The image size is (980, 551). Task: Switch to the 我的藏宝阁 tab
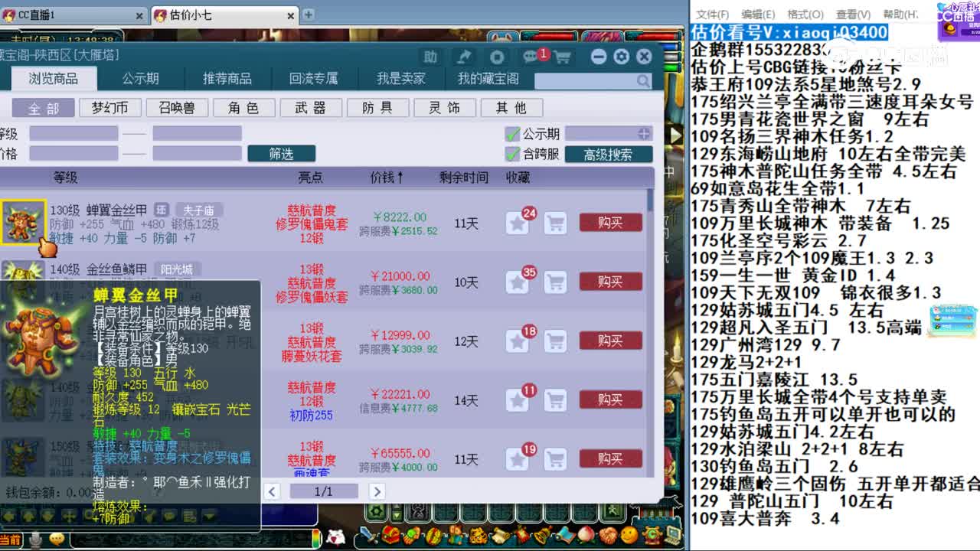(488, 79)
